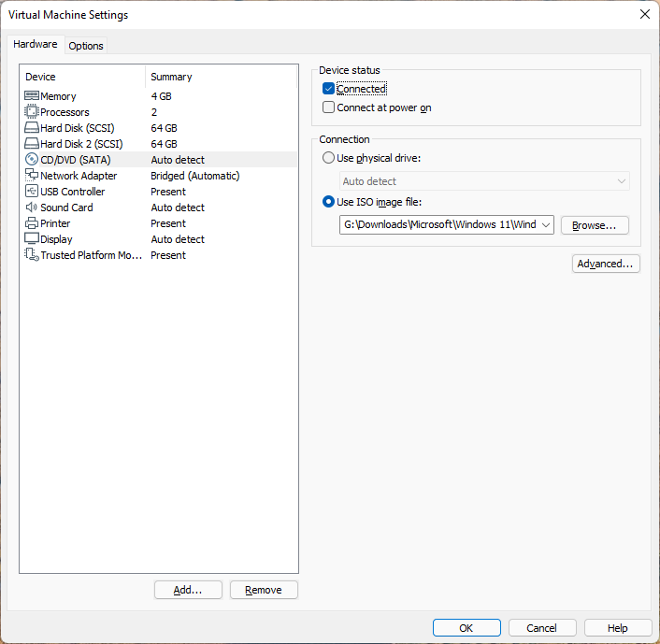Click the Bridged (Automatic) summary value
The height and width of the screenshot is (644, 660).
click(x=194, y=176)
